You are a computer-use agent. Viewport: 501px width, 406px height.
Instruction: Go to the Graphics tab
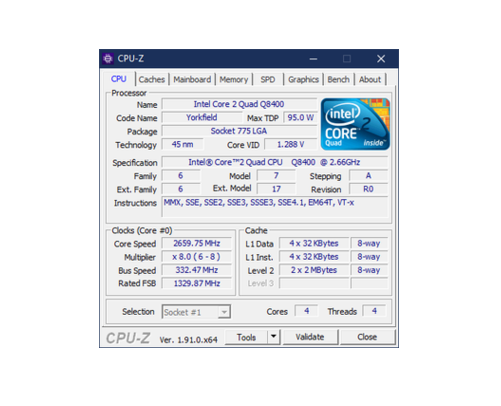pos(303,80)
